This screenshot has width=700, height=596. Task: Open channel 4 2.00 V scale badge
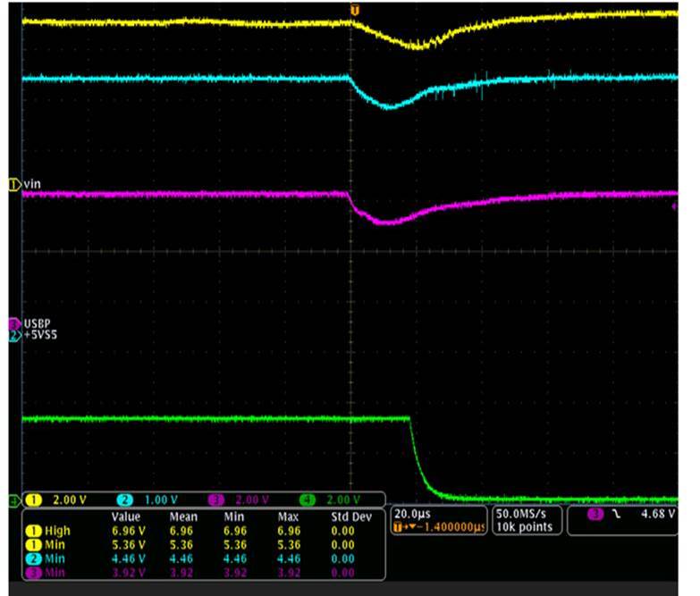coord(331,500)
